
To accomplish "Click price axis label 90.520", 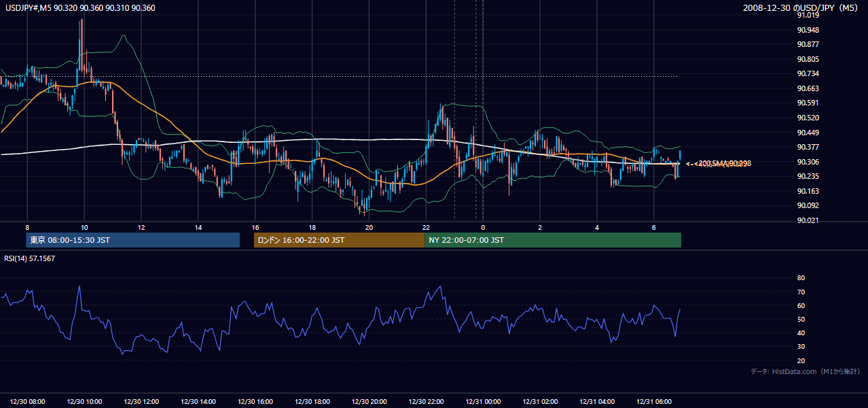I will pyautogui.click(x=808, y=118).
